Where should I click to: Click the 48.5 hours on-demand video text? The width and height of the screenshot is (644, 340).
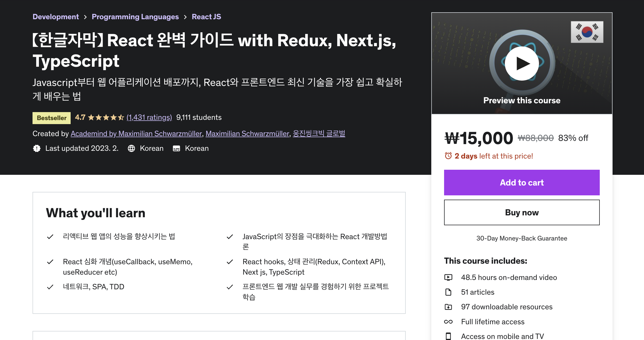(509, 278)
